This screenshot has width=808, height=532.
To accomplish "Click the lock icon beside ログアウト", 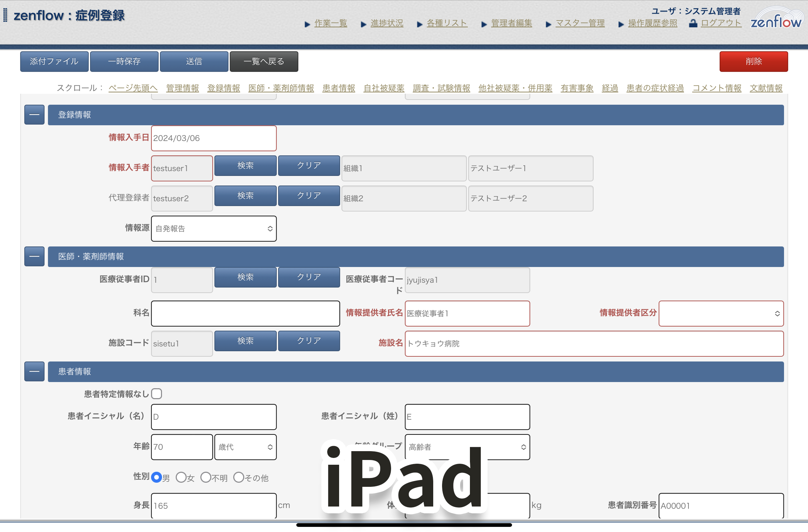I will [x=693, y=23].
